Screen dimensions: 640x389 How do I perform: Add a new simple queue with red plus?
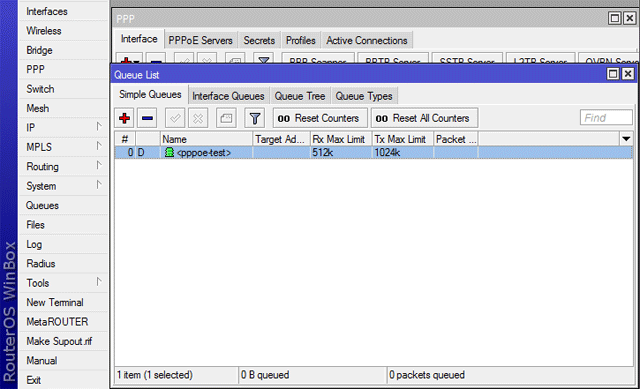(124, 118)
